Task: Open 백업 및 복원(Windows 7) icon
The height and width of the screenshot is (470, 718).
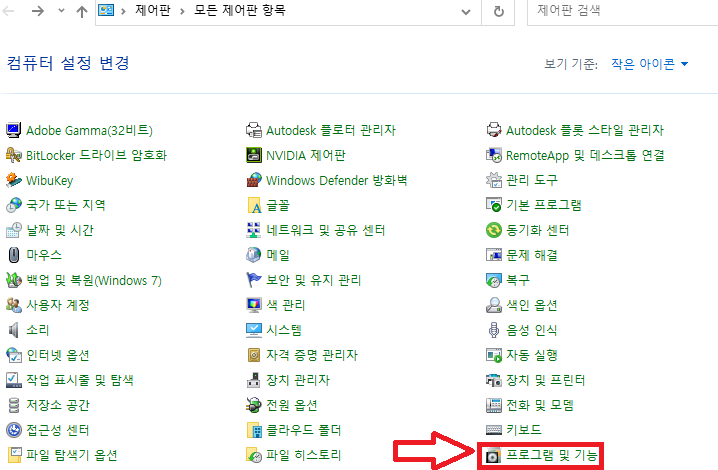Action: [13, 280]
